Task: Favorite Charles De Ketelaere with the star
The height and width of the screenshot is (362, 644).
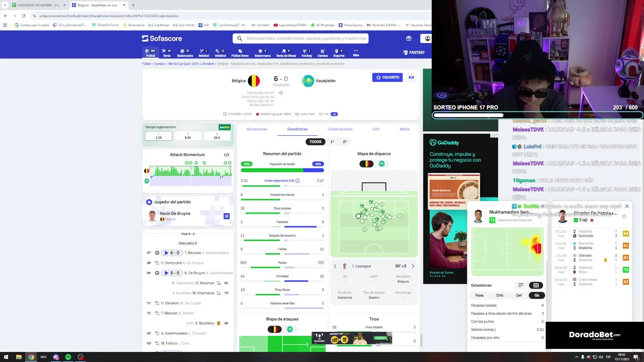Action: click(624, 216)
